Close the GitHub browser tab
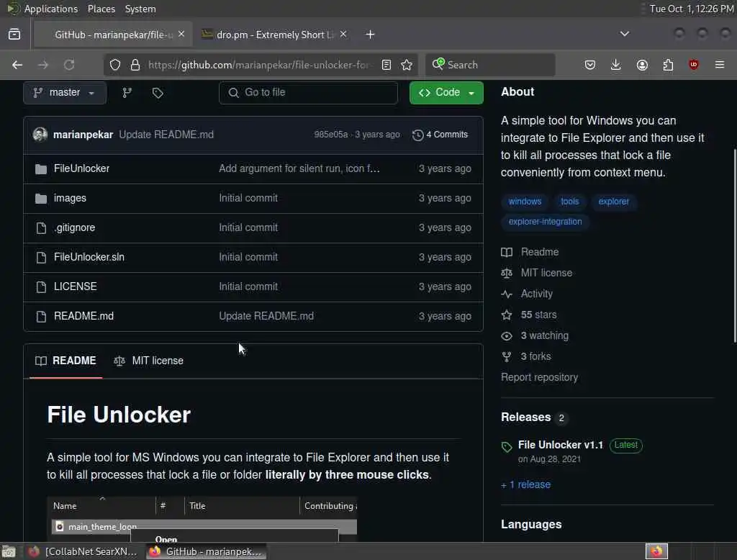 pos(181,34)
